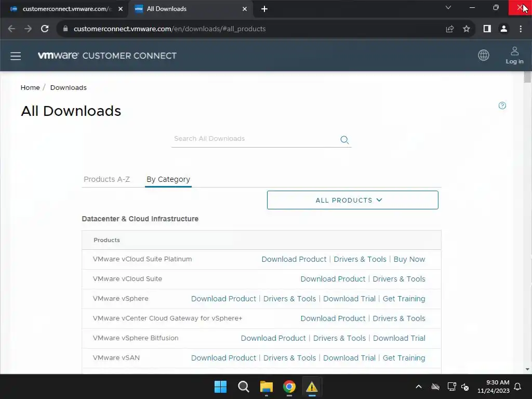The width and height of the screenshot is (532, 399).
Task: Open Drivers & Tools for VMware vSAN
Action: pos(289,357)
